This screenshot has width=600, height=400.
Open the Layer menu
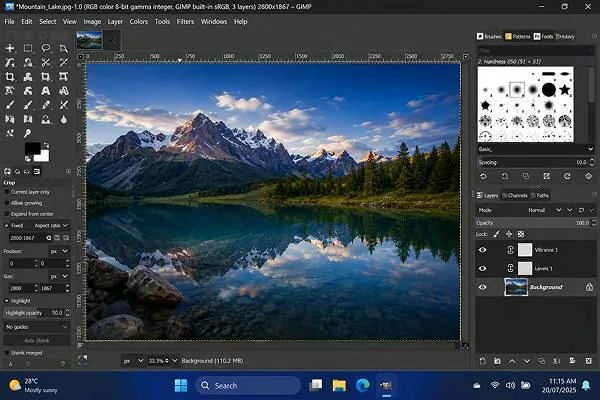(x=115, y=21)
